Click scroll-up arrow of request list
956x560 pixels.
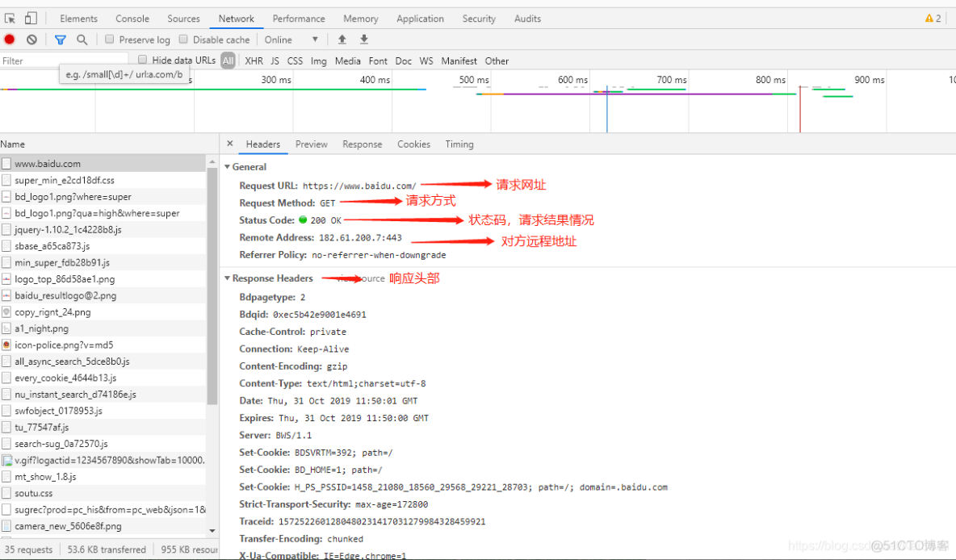click(x=212, y=161)
